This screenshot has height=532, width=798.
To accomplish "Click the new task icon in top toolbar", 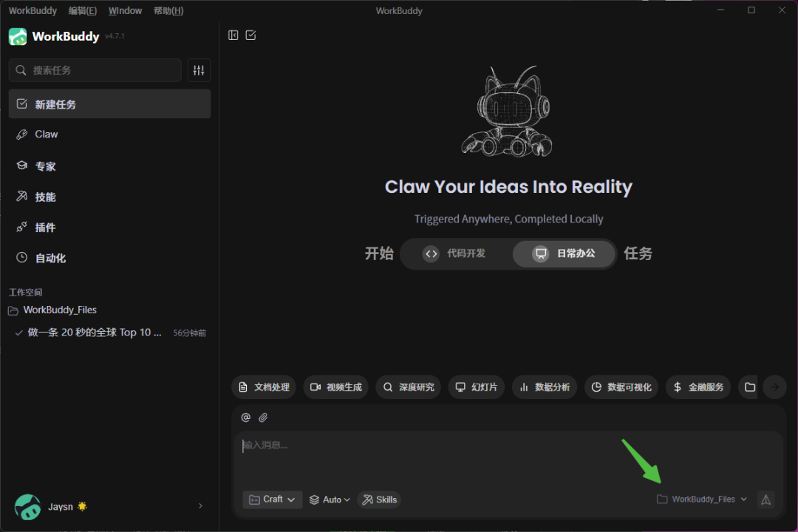I will click(250, 35).
